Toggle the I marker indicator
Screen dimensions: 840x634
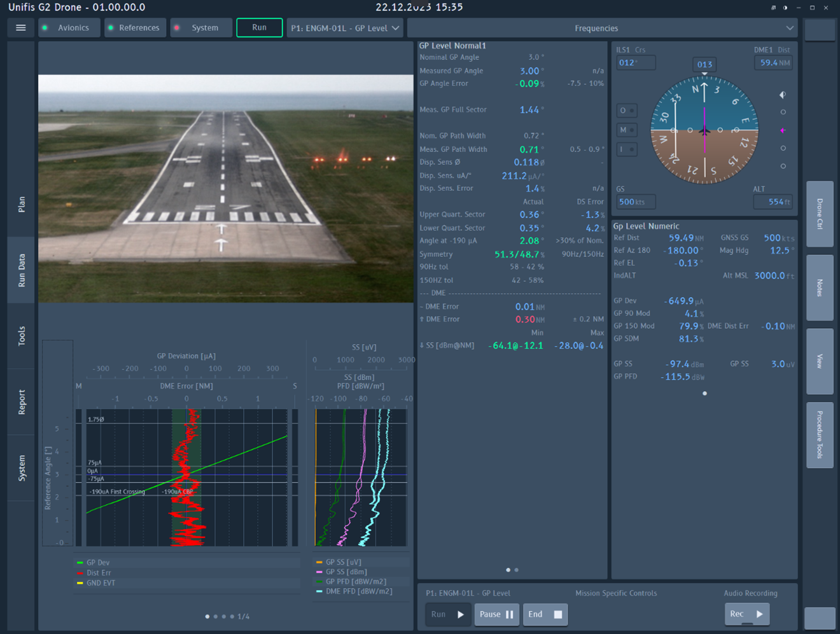626,149
